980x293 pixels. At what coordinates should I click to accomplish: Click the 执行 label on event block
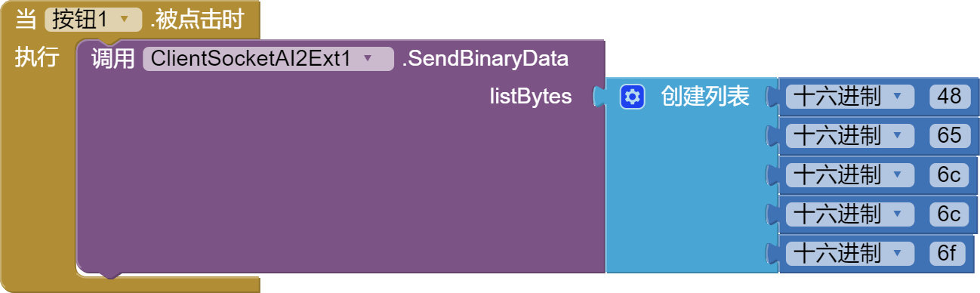pyautogui.click(x=37, y=58)
